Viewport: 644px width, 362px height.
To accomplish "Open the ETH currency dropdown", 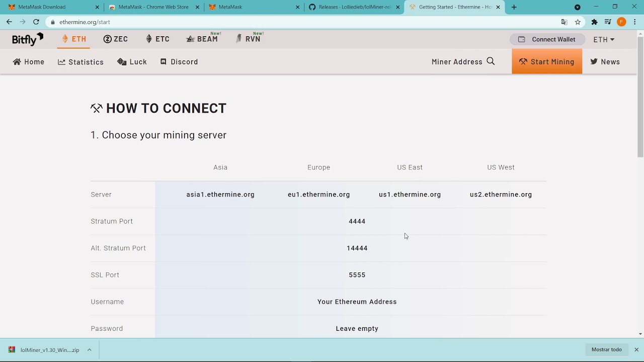I will click(x=604, y=39).
